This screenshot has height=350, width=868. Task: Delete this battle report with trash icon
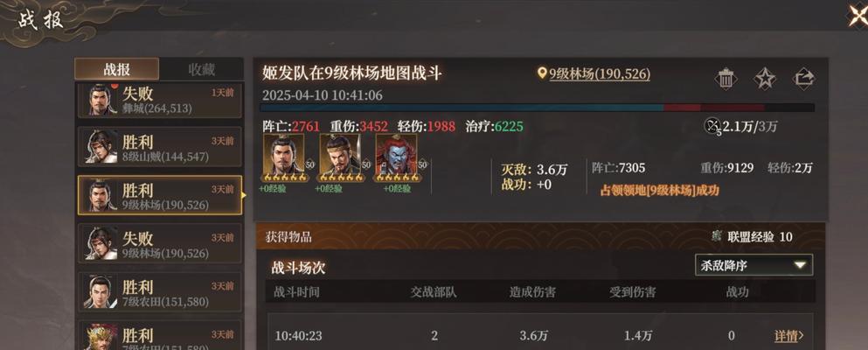726,78
